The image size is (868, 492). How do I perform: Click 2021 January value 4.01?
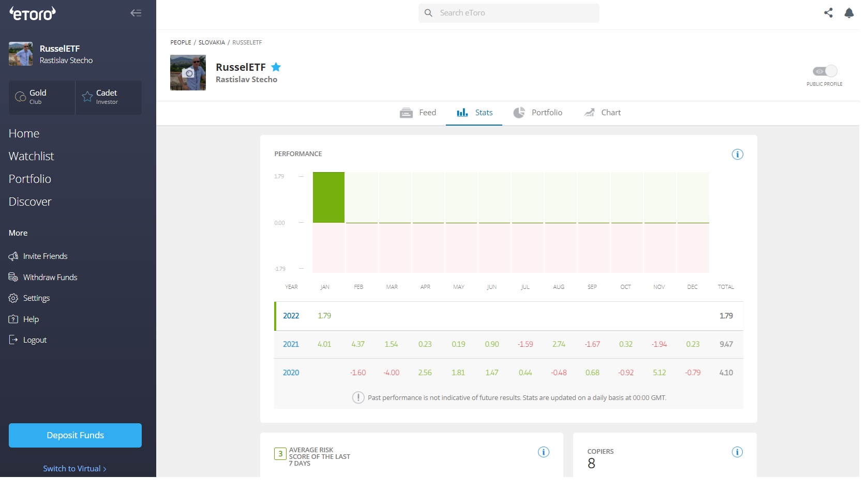pos(324,344)
